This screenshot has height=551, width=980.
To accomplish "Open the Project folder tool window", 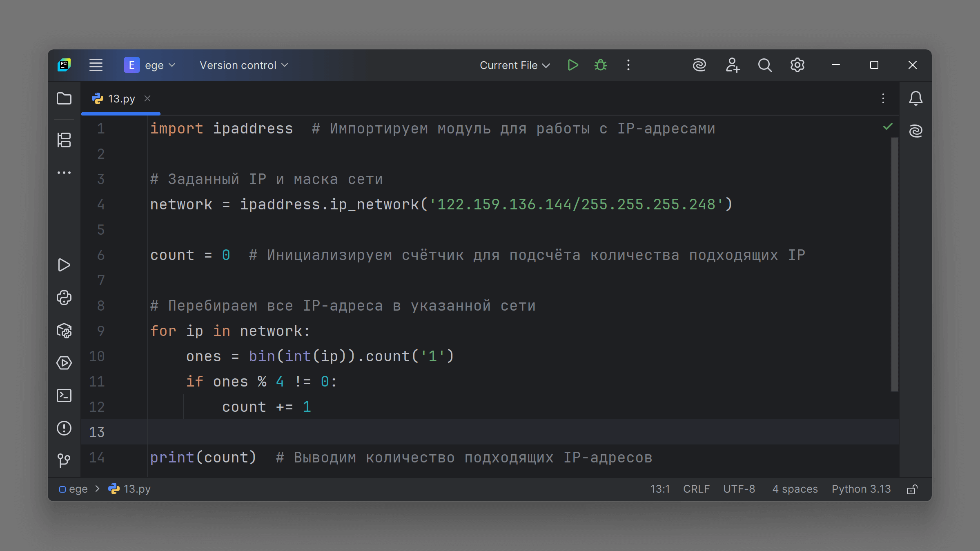I will click(x=64, y=99).
